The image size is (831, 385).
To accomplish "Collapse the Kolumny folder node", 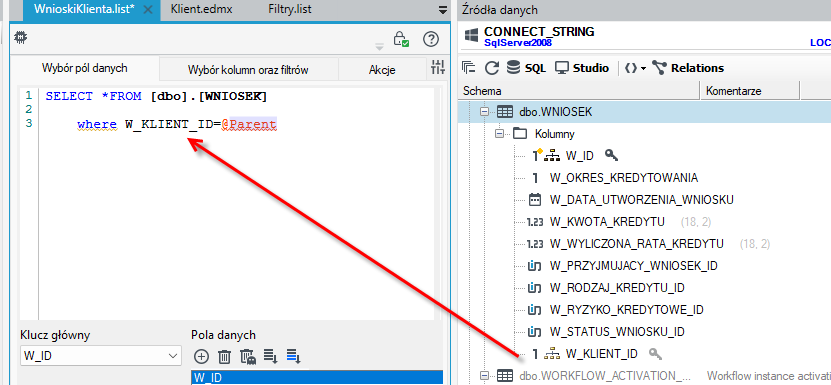I will click(x=499, y=134).
